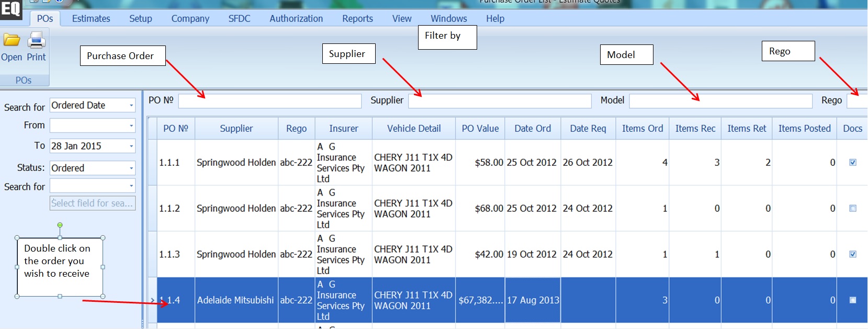This screenshot has height=329, width=868.
Task: Select PO number 1.1.1 cell
Action: (x=176, y=163)
